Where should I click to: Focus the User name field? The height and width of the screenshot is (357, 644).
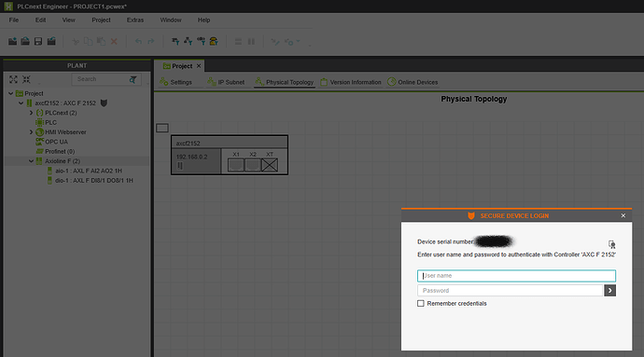(x=516, y=276)
